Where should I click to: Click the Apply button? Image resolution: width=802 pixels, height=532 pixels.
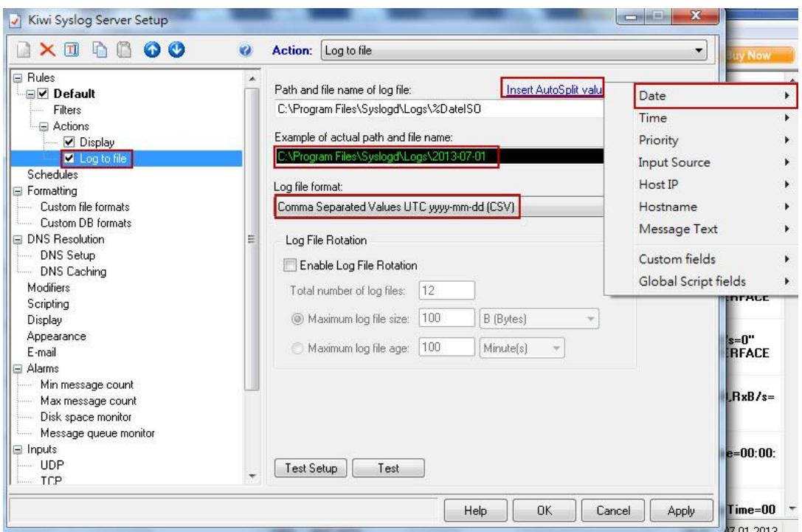tap(681, 511)
